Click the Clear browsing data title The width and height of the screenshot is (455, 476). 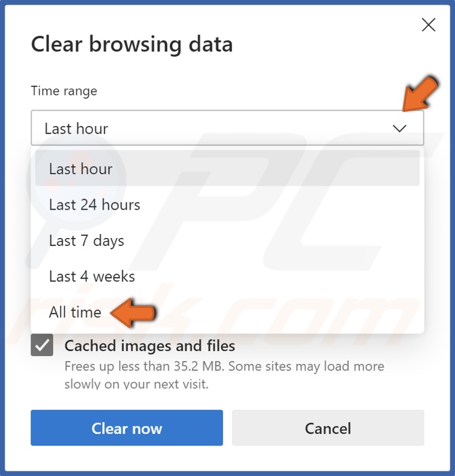tap(132, 44)
